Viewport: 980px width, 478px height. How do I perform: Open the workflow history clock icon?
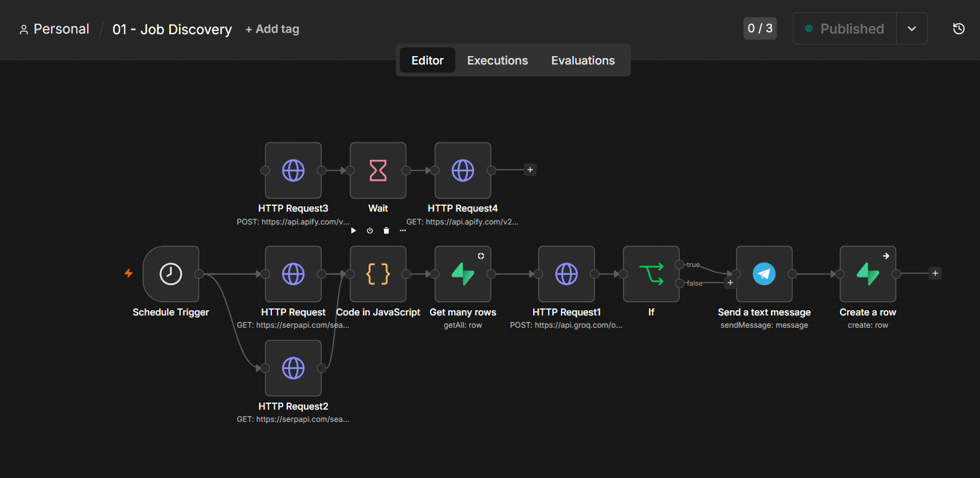tap(959, 28)
